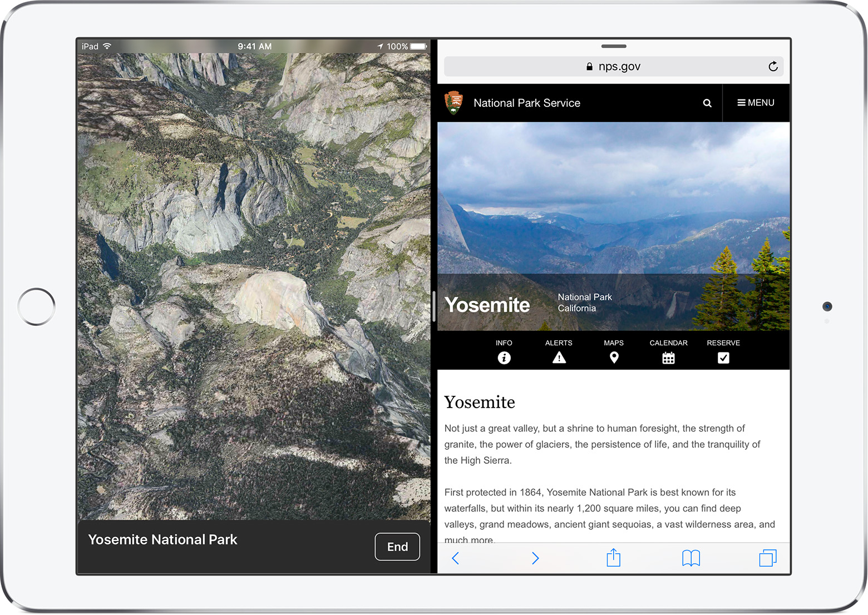Tap the Slide Over grabber above the address bar

click(614, 46)
